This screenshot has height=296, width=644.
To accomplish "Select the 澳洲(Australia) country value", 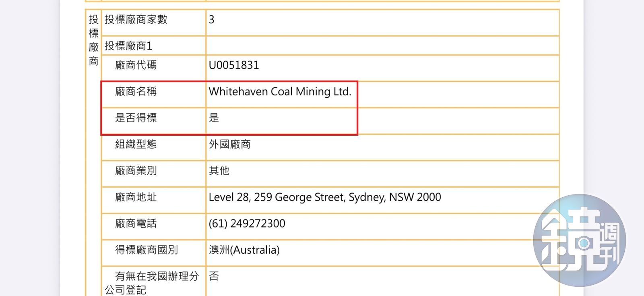I will (244, 250).
